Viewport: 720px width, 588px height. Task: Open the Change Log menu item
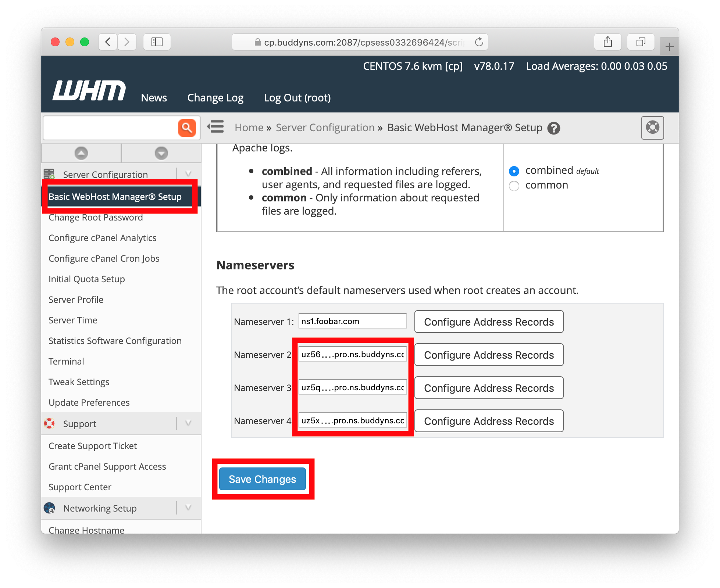(x=215, y=98)
